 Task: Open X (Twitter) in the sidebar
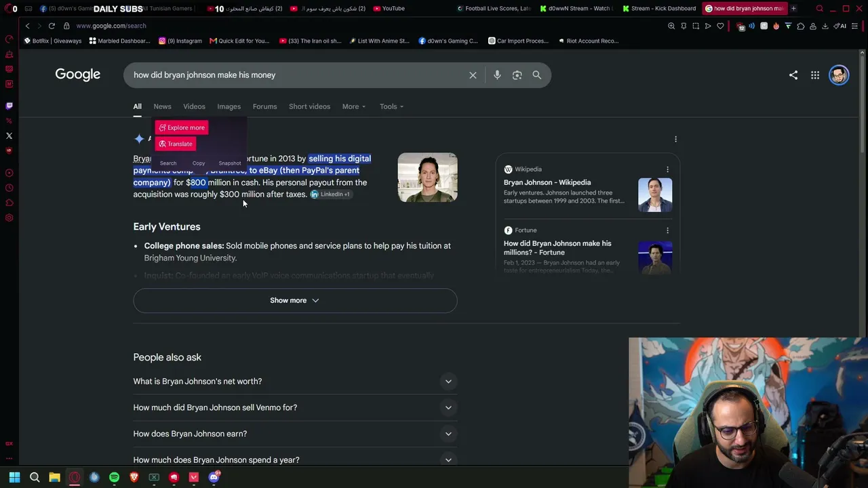pyautogui.click(x=9, y=136)
